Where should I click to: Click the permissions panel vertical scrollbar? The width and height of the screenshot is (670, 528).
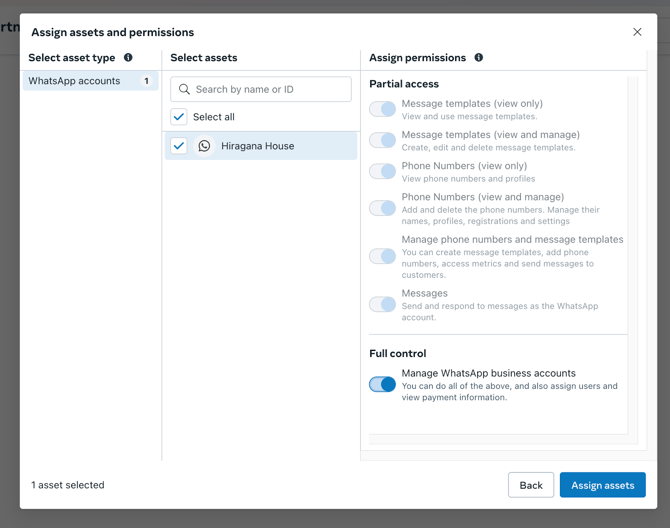(x=632, y=250)
